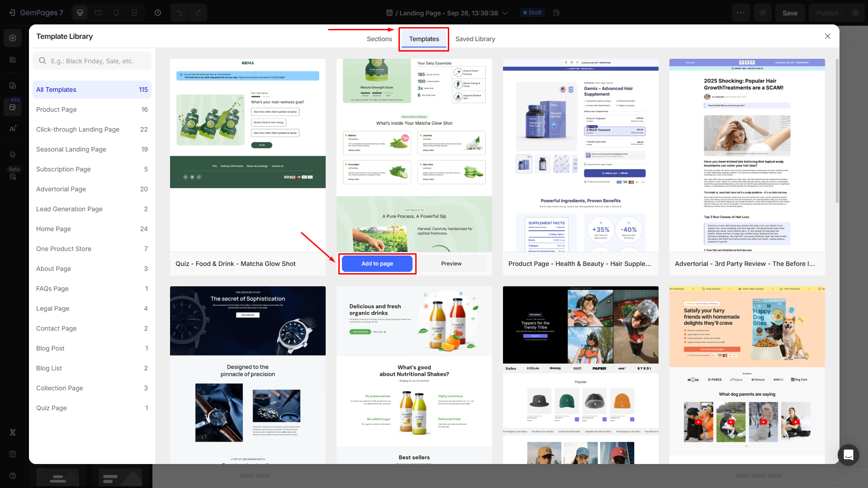Preview the Matcha Glow Shot template

[x=451, y=264]
